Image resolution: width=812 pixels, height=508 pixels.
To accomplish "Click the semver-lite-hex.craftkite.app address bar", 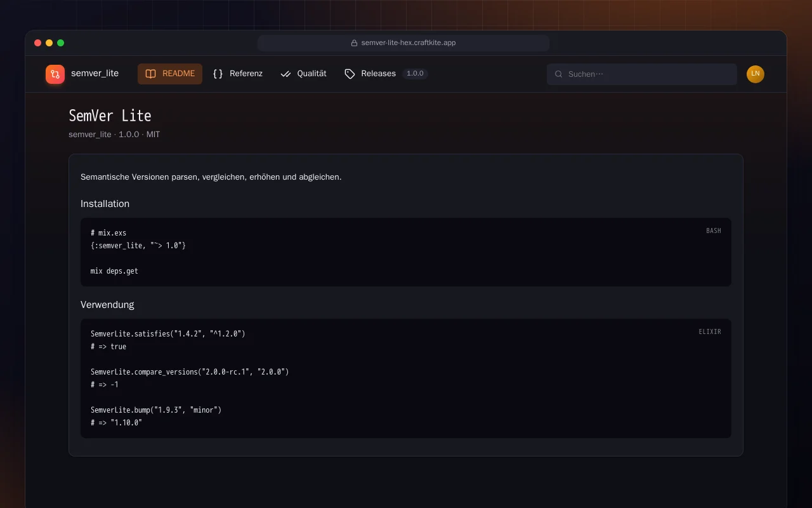I will (x=403, y=43).
